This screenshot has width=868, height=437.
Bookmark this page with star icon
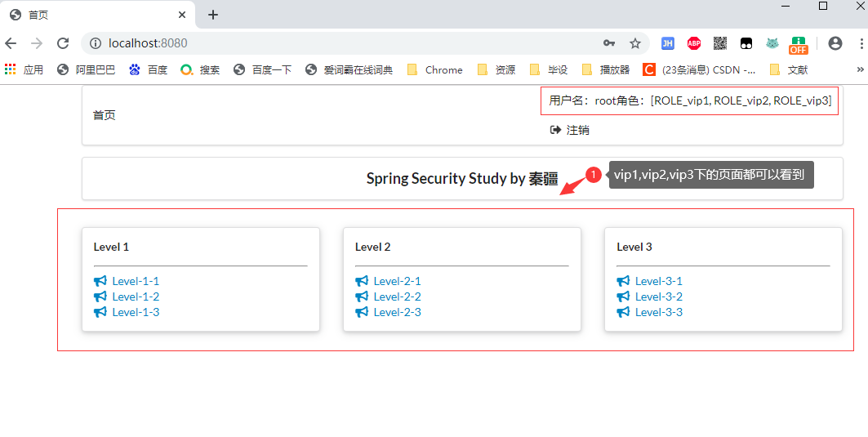(634, 43)
